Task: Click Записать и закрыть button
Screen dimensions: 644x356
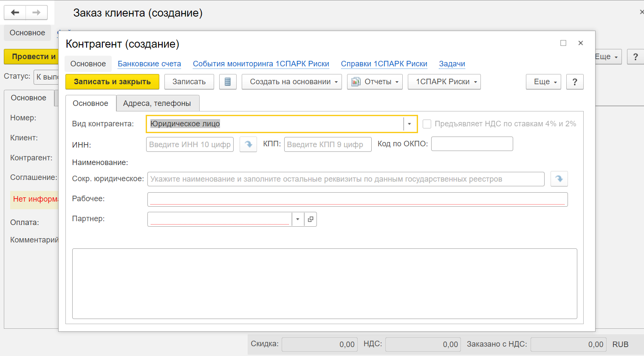Action: pos(112,82)
